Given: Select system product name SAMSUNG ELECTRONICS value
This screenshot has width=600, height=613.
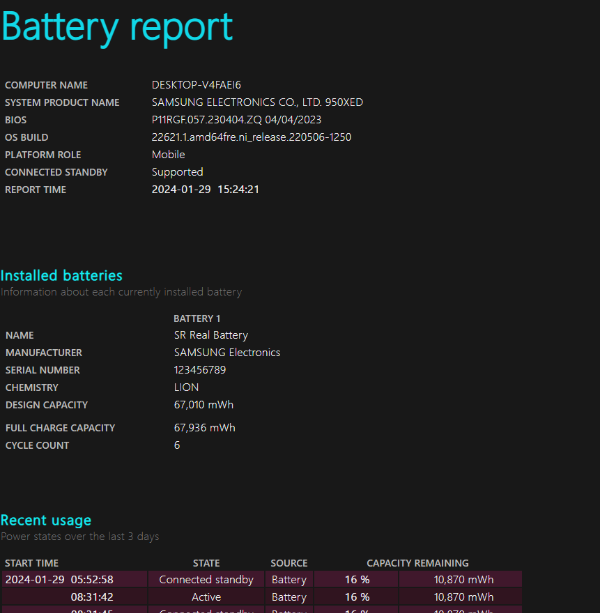Looking at the screenshot, I should 257,102.
